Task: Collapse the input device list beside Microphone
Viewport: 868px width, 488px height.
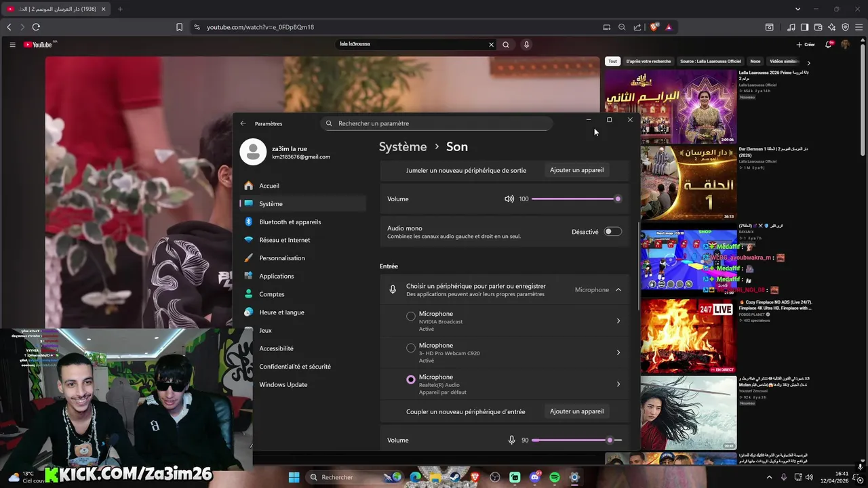Action: (x=618, y=290)
